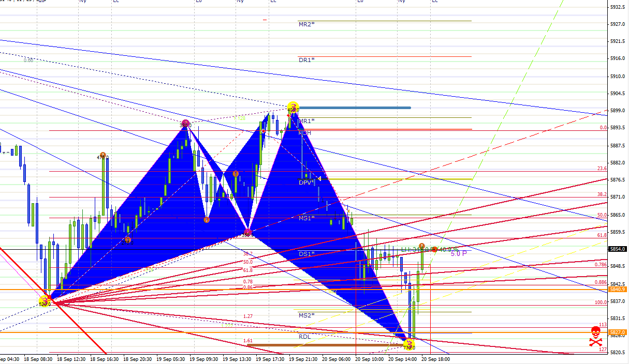Click the 18 Sep 08:30 time label
The height and width of the screenshot is (364, 629).
[38, 359]
